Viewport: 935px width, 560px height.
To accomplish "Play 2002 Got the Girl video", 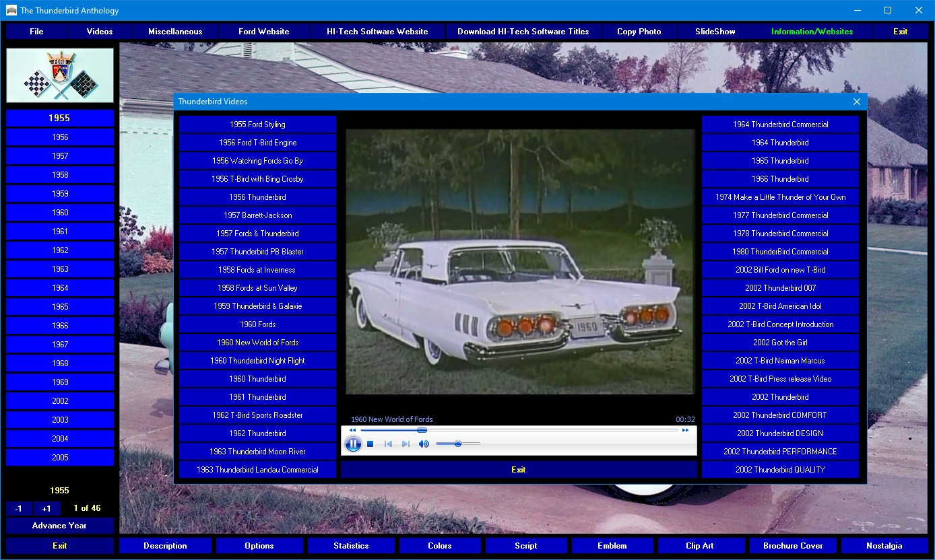I will 780,343.
